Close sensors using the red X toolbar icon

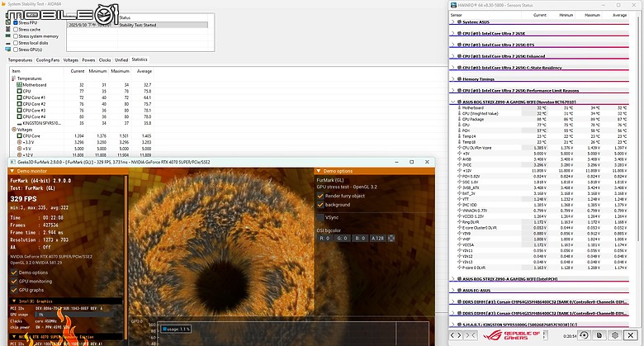[x=629, y=335]
